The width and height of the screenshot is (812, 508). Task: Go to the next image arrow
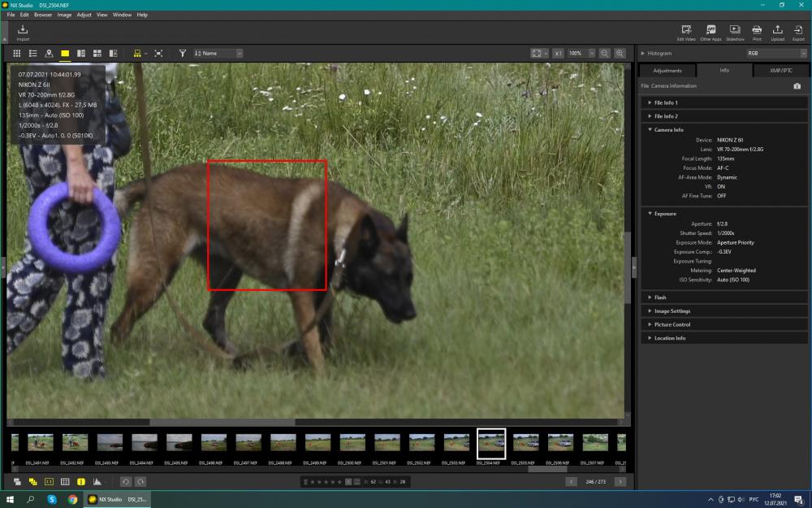620,481
